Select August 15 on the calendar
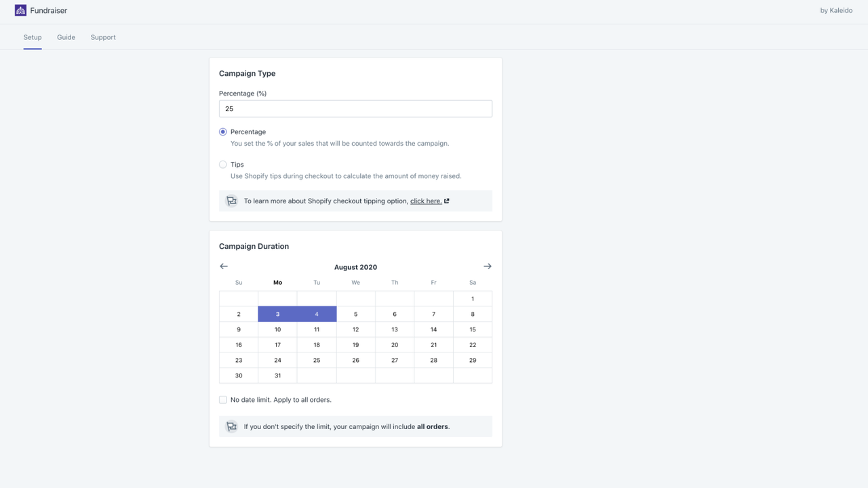 click(472, 329)
